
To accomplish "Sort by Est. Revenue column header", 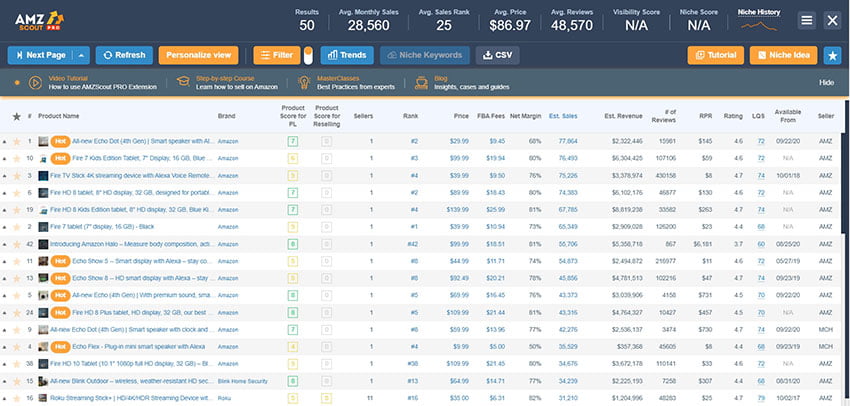I will tap(623, 116).
